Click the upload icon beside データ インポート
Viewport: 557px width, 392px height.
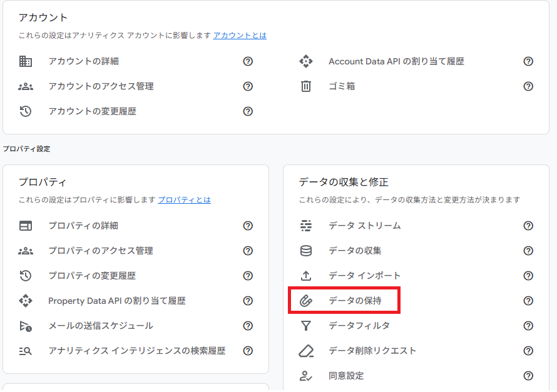click(x=306, y=276)
